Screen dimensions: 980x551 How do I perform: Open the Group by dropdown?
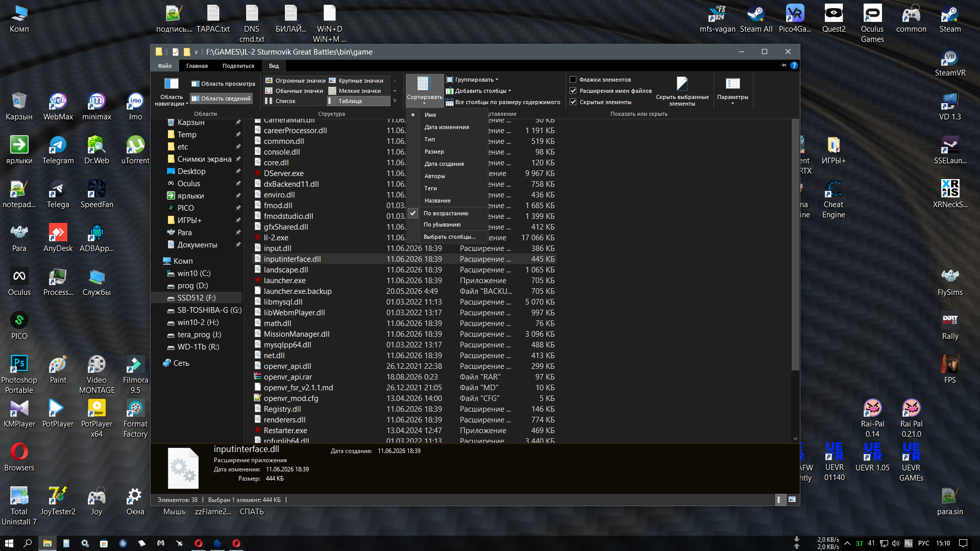point(473,80)
